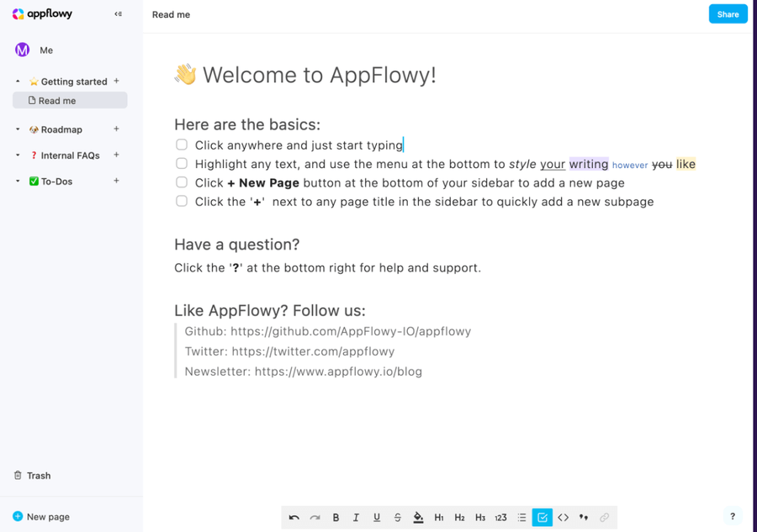Check the 'Click the + next to' checkbox
The width and height of the screenshot is (757, 532).
tap(182, 201)
